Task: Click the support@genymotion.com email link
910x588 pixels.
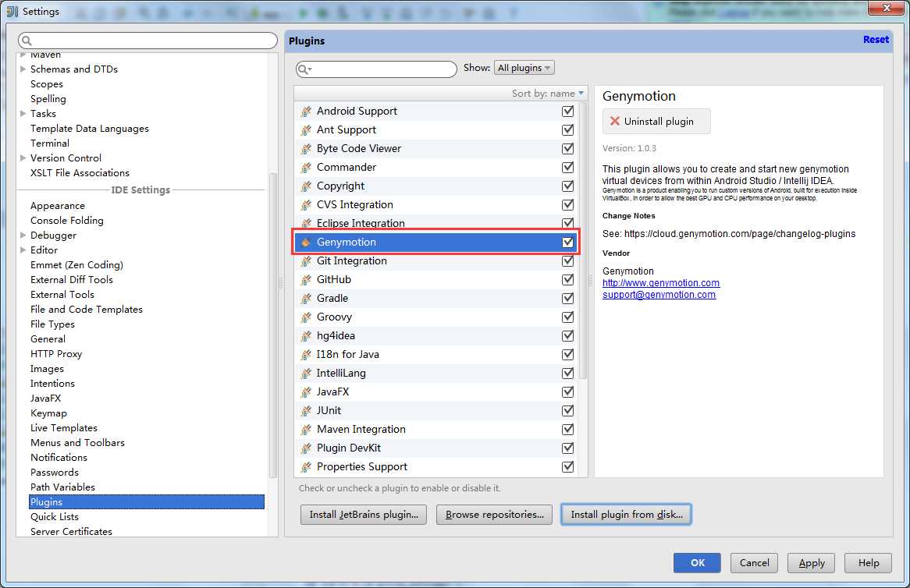Action: 659,295
